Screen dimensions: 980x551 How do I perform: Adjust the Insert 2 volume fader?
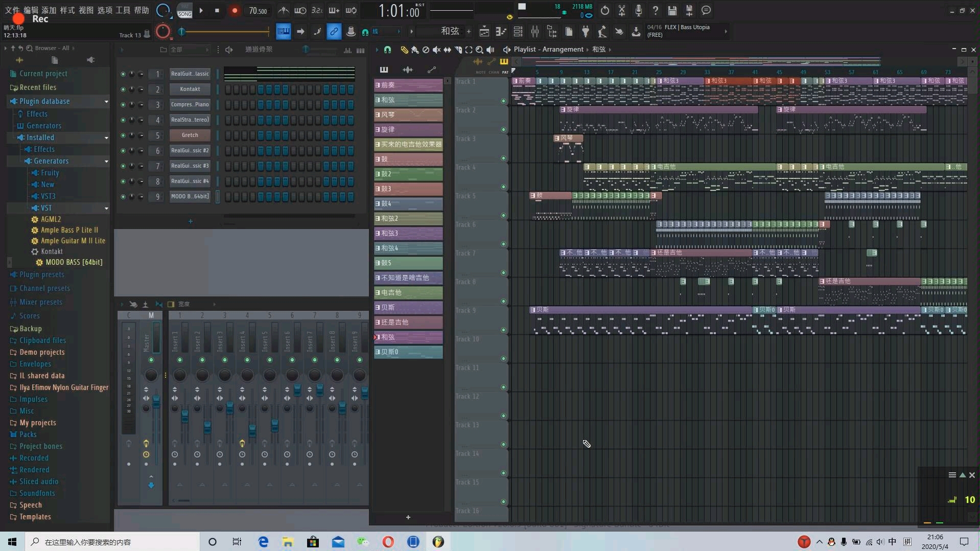207,427
